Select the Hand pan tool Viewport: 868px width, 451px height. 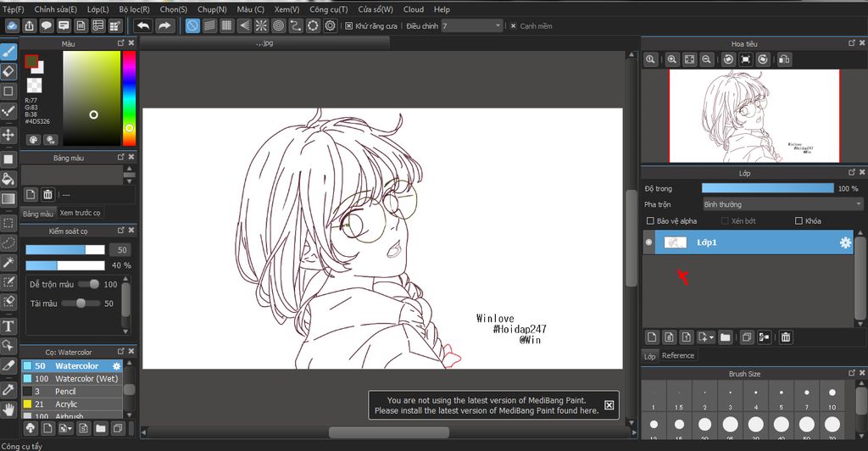tap(8, 409)
